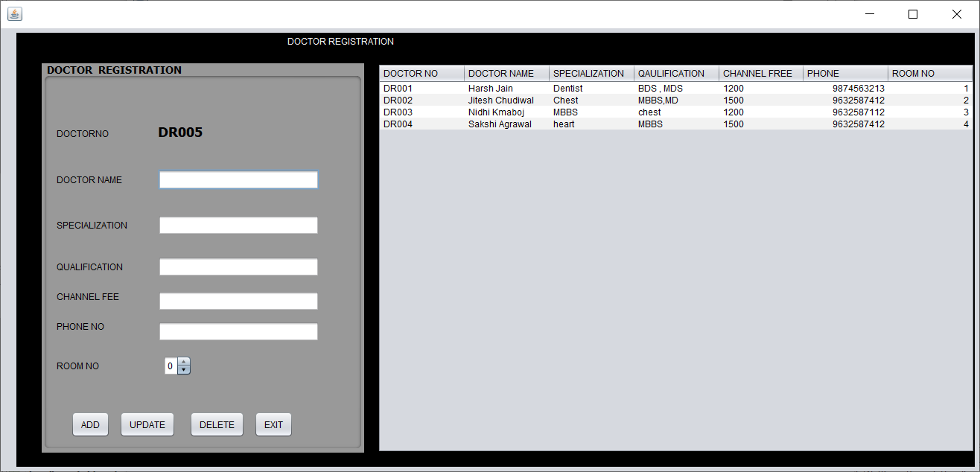Focus the SPECIALIZATION input field

tap(238, 225)
